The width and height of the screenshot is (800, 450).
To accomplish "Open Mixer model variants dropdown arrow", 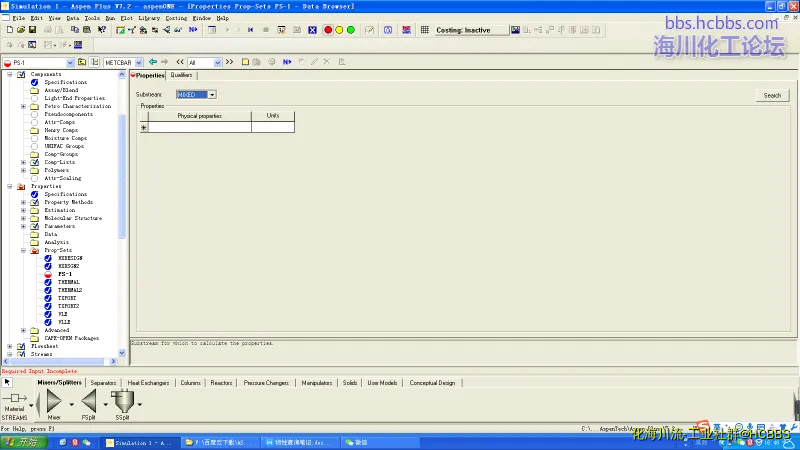I will click(x=71, y=405).
